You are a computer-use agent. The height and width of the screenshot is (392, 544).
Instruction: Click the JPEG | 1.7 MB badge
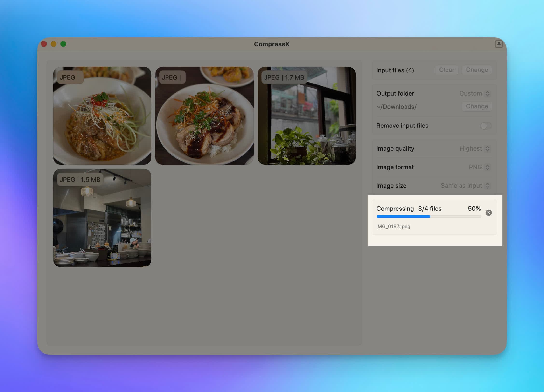click(284, 77)
